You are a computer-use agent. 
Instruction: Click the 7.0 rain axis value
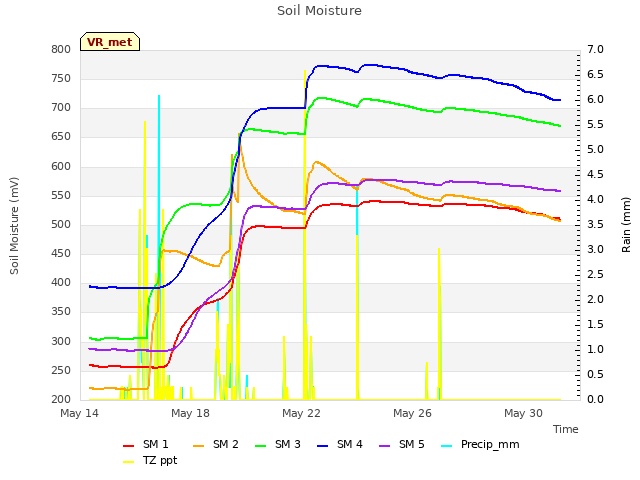[595, 49]
